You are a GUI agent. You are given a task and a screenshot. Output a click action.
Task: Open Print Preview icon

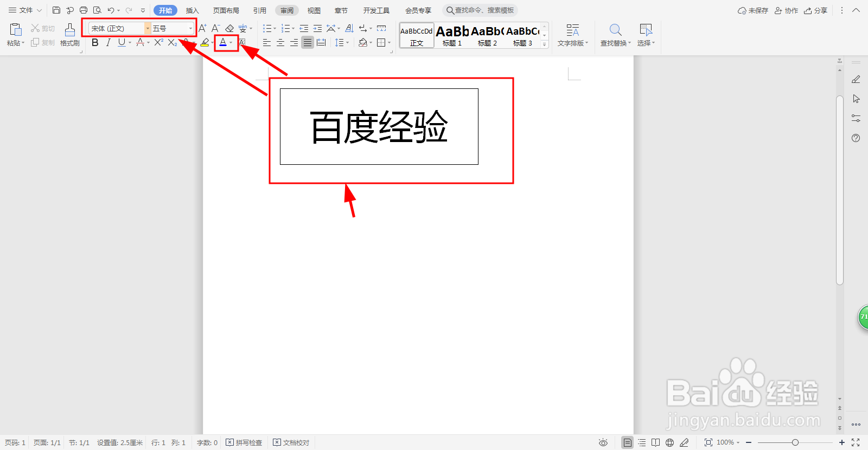click(x=97, y=10)
